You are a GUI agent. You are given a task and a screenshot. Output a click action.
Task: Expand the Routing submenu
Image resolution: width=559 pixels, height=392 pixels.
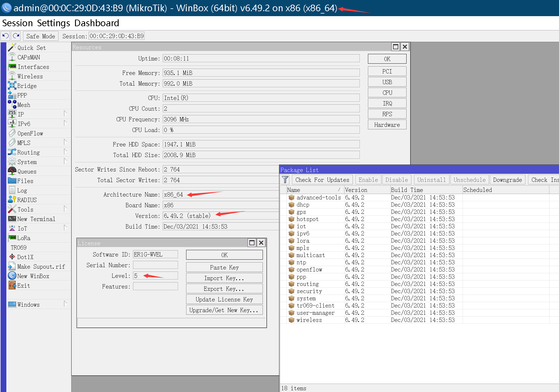coord(66,152)
